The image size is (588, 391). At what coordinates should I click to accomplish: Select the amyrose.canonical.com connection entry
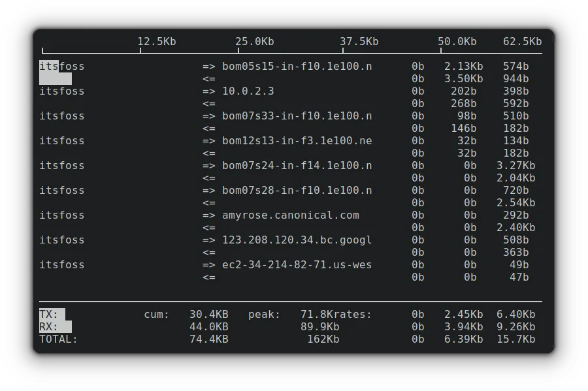(x=291, y=215)
